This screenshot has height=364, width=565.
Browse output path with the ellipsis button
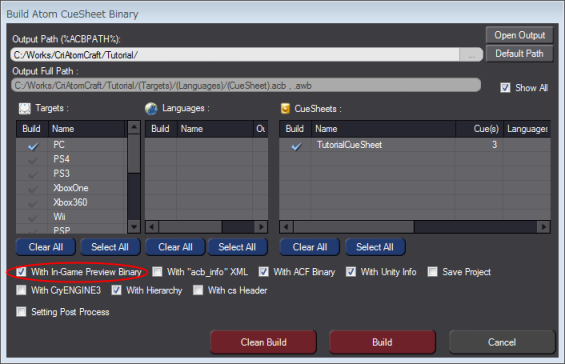point(471,55)
